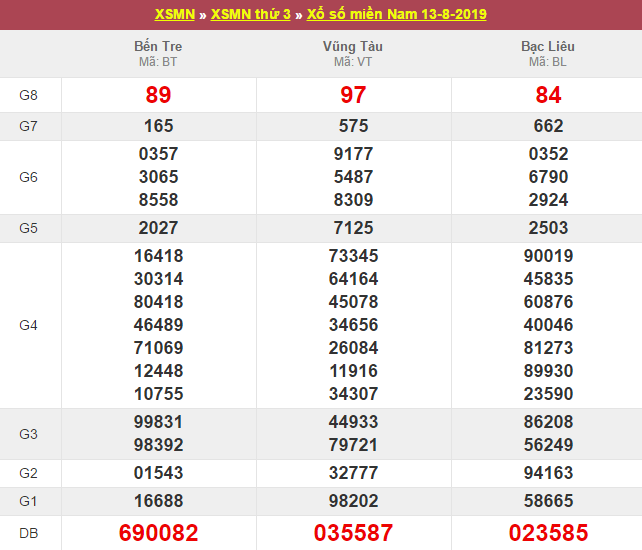This screenshot has height=550, width=642.
Task: Select G6 number 0357
Action: click(158, 154)
